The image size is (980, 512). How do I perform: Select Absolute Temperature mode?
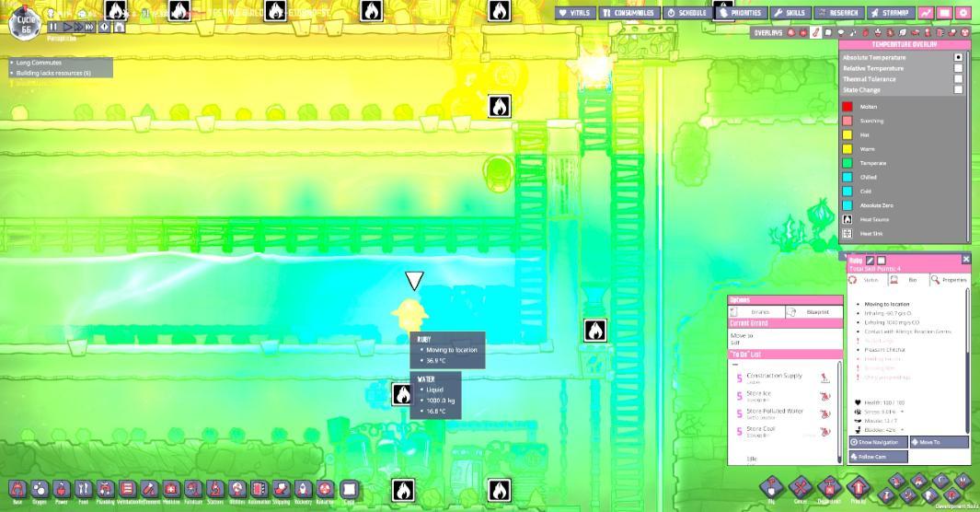(x=958, y=57)
